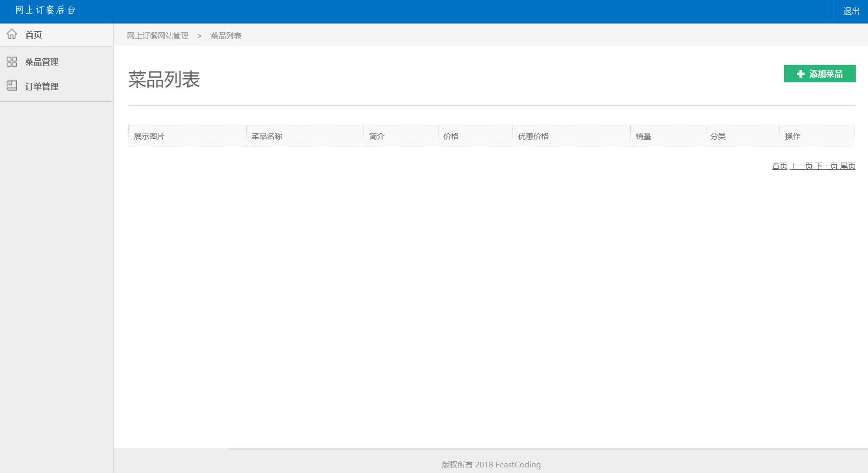Click the 菜品列表 breadcrumb item
Viewport: 868px width, 473px height.
point(226,36)
